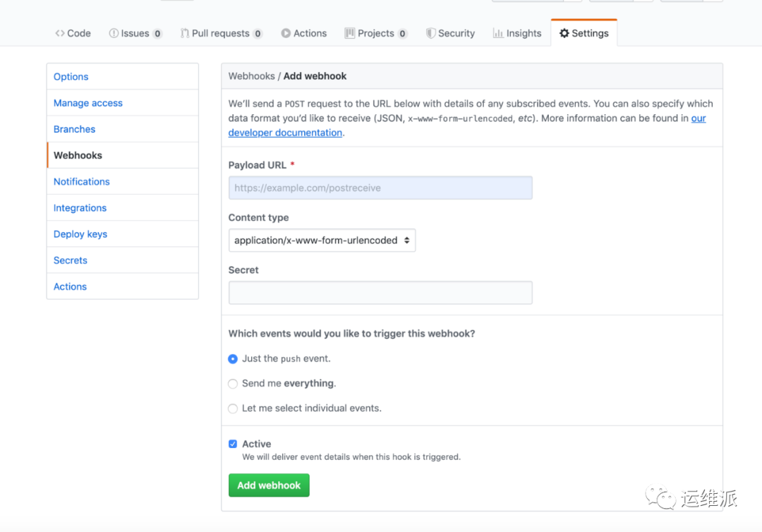The image size is (762, 532).
Task: Click the Issues circle icon
Action: [113, 33]
